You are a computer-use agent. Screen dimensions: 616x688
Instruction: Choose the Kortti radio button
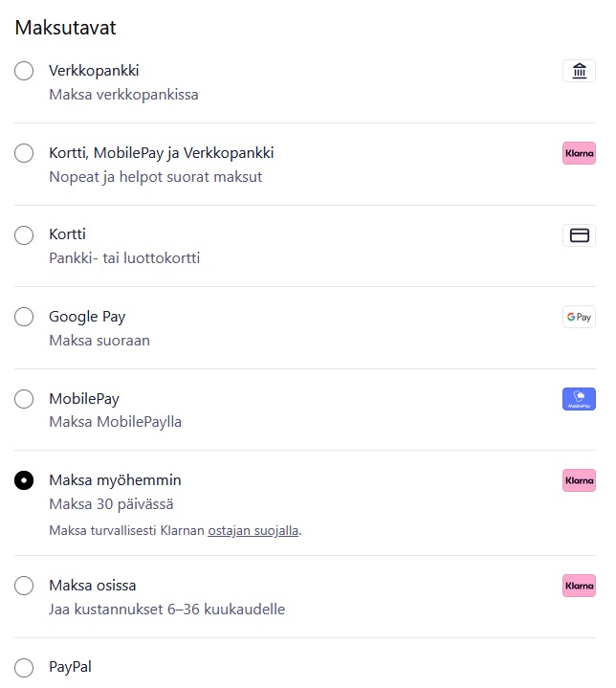click(x=24, y=235)
